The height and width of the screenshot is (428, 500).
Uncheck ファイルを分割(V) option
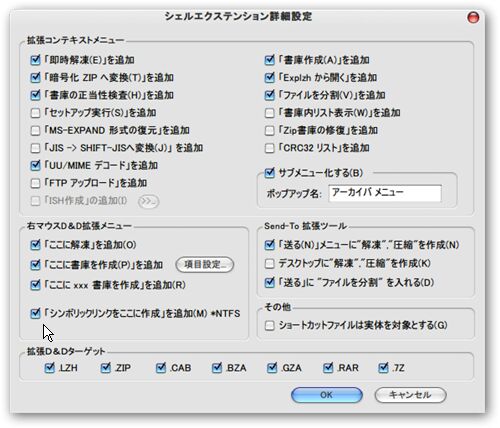(x=269, y=95)
